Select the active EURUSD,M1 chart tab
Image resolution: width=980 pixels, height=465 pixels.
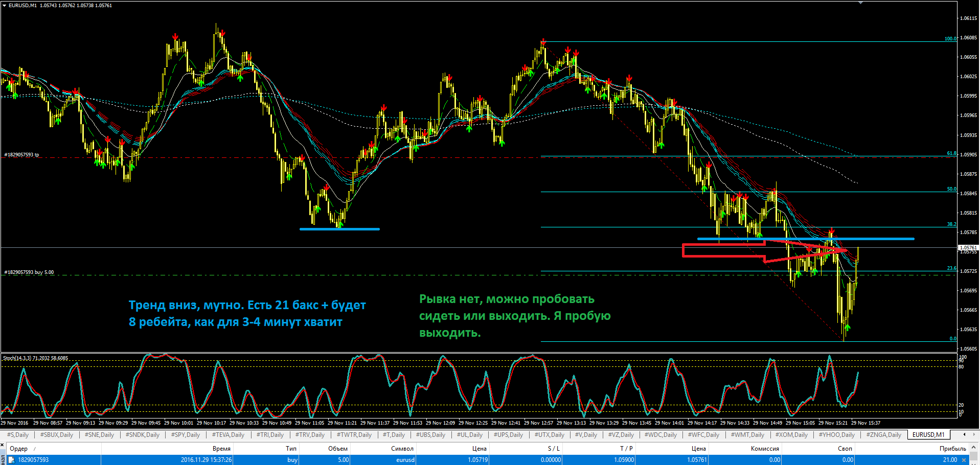coord(928,435)
